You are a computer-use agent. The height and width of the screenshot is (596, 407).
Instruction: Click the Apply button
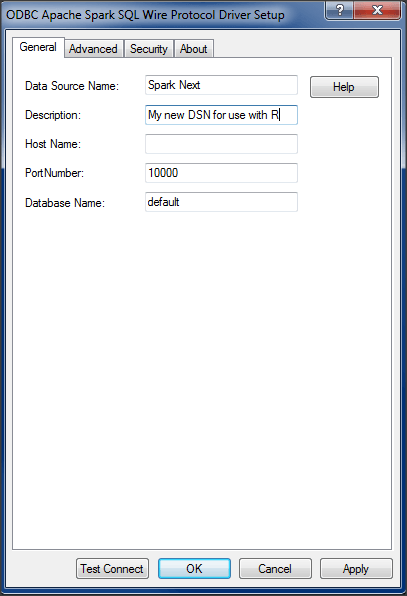pyautogui.click(x=356, y=569)
